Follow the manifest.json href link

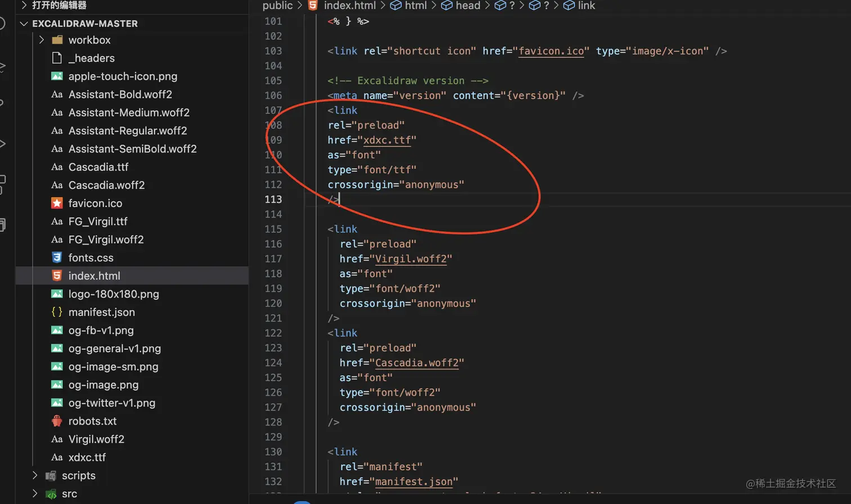coord(414,481)
